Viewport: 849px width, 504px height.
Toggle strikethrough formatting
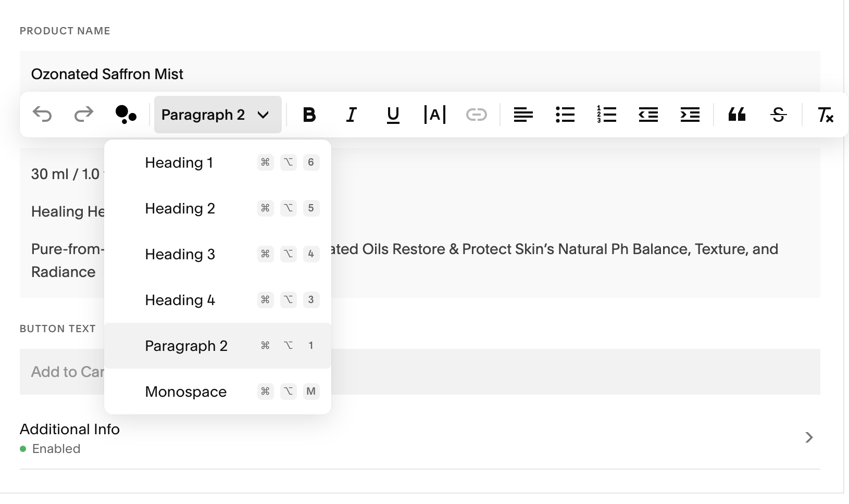tap(779, 115)
